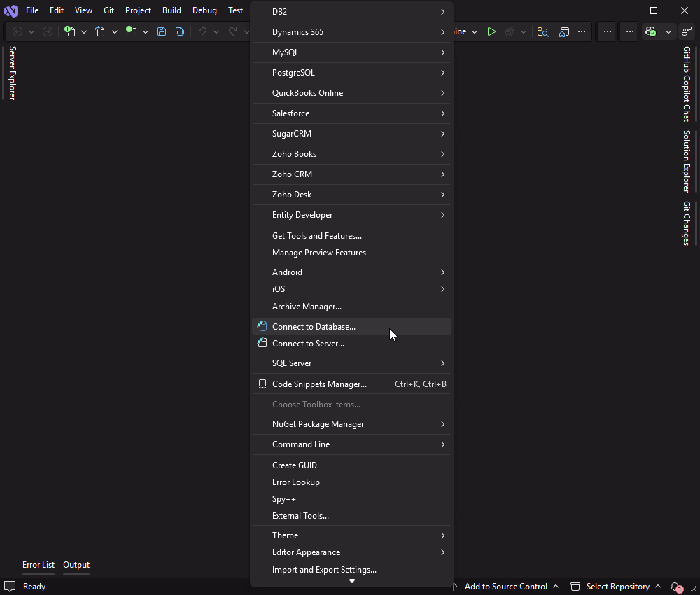Click the Save toolbar icon
Image resolution: width=700 pixels, height=595 pixels.
(162, 31)
